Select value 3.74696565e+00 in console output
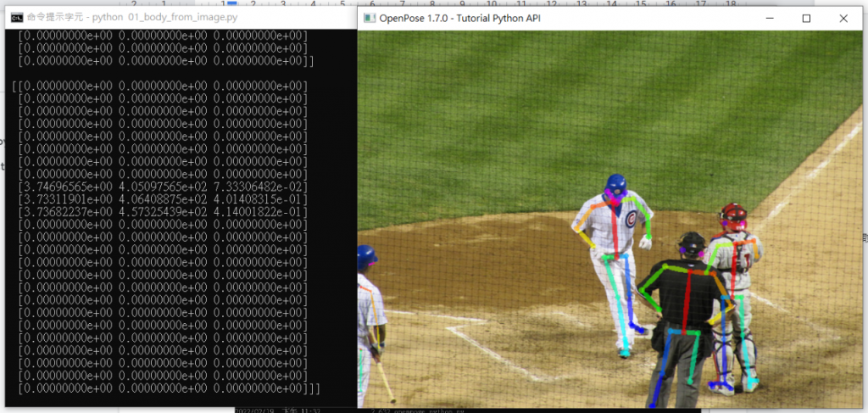Screen dimensions: 868x413 (x=68, y=187)
